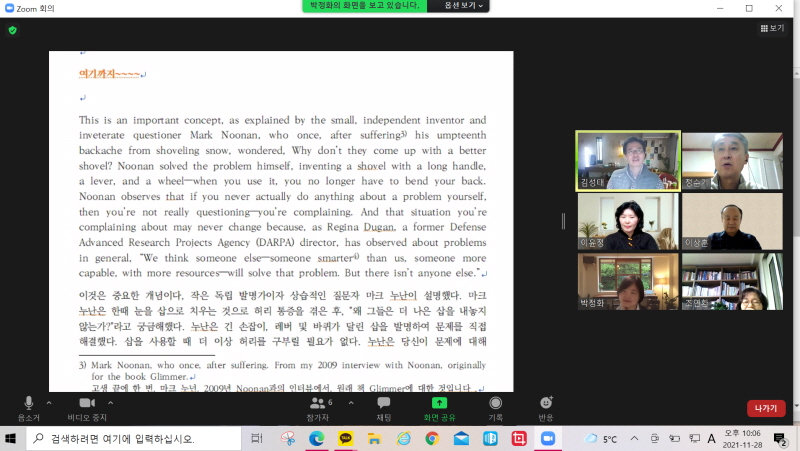
Task: Expand audio options arrow next to mute
Action: (49, 402)
